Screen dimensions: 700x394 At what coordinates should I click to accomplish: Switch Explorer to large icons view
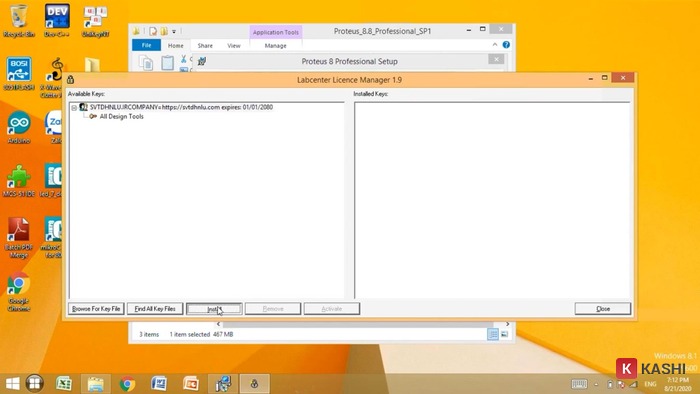pos(504,334)
